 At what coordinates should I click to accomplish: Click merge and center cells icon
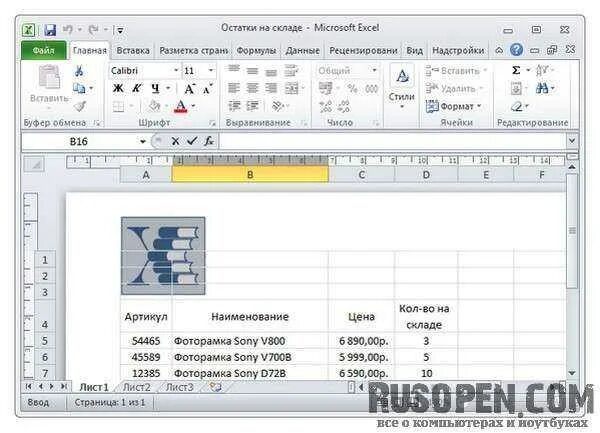[x=292, y=89]
